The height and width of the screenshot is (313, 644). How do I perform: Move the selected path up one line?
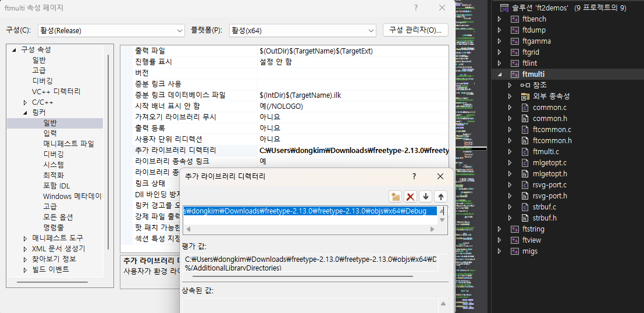[440, 197]
